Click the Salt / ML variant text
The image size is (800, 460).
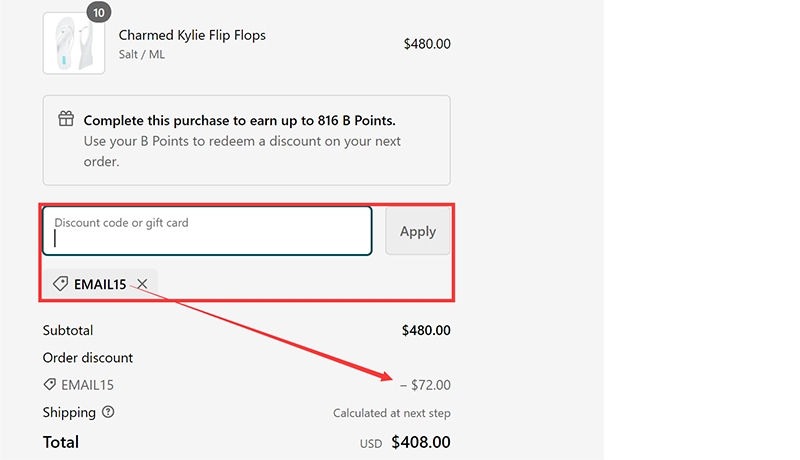tap(142, 54)
